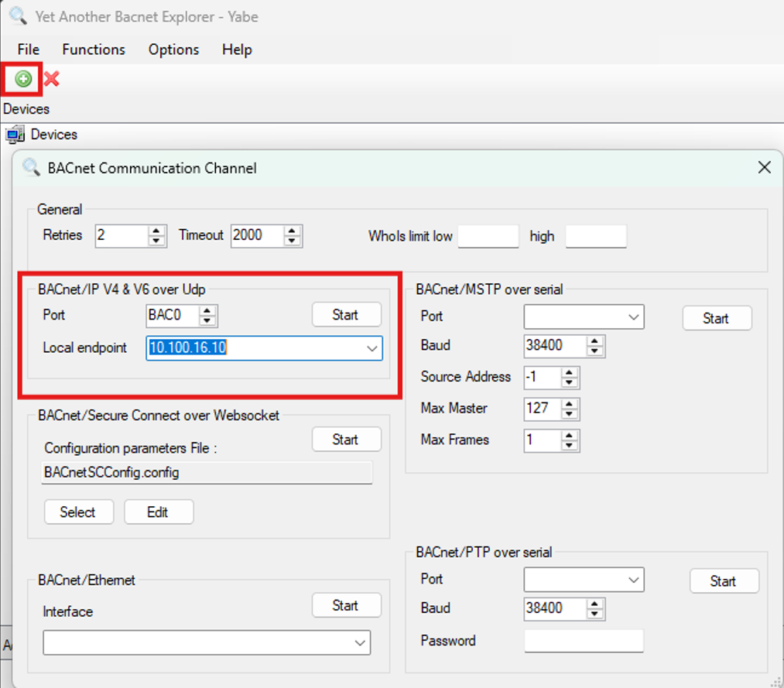Click the Local endpoint 10.100.16.10 text
Screen dimensions: 784x688
[188, 347]
